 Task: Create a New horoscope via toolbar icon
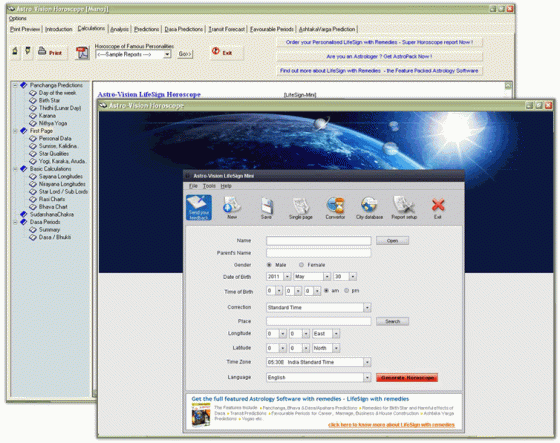[x=232, y=208]
